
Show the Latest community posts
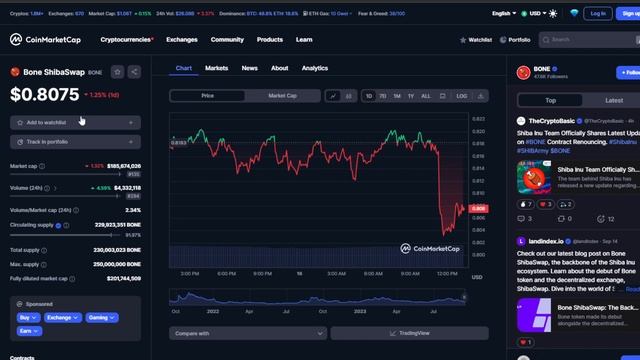pos(613,100)
